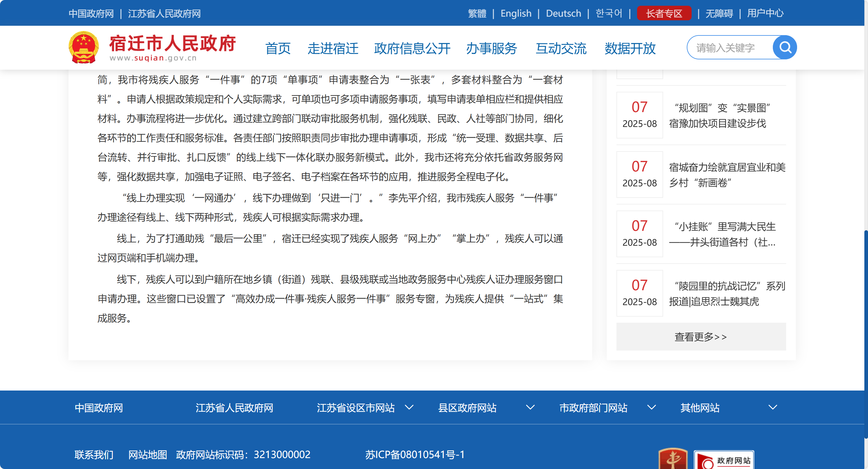Expand the 县区政府网站 dropdown
Viewport: 868px width, 469px height.
pyautogui.click(x=530, y=407)
